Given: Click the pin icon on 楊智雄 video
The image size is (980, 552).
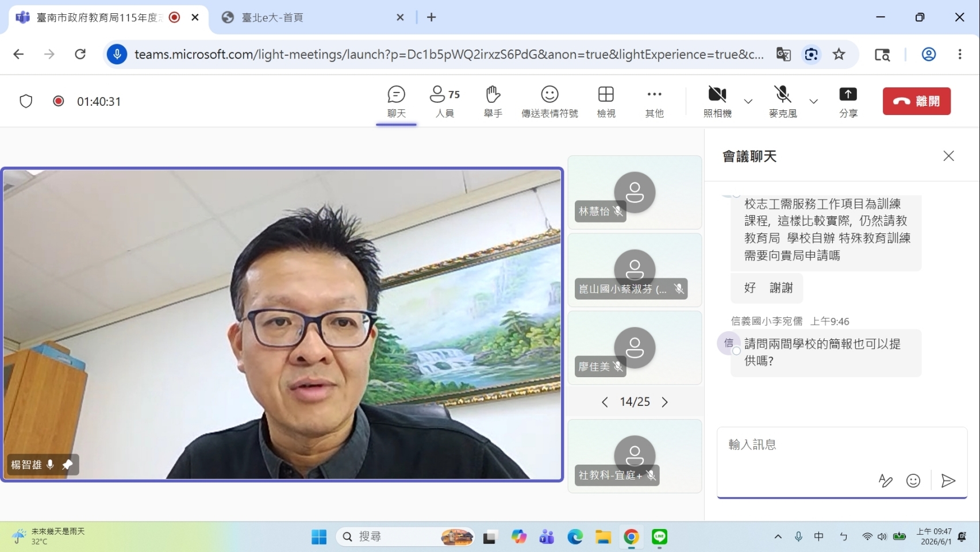Looking at the screenshot, I should point(67,465).
